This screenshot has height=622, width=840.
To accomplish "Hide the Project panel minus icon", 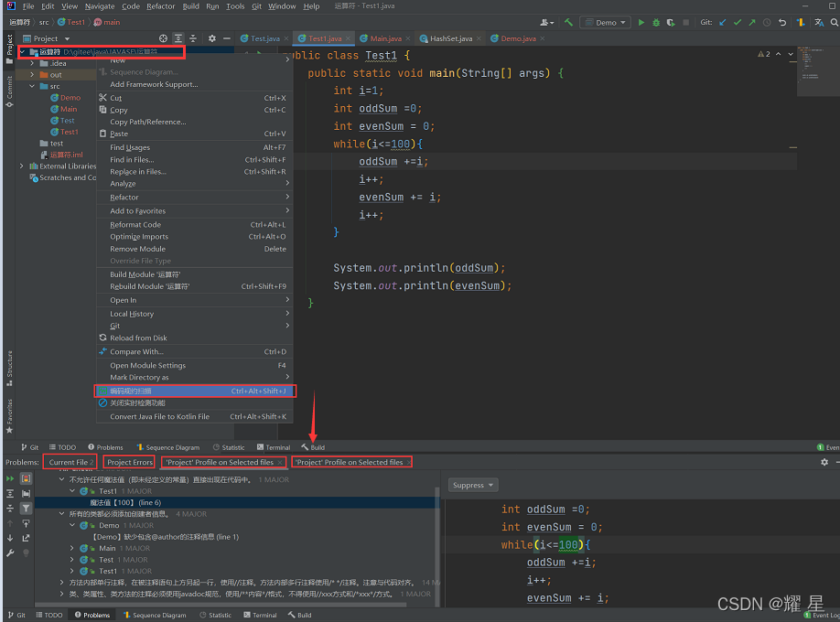I will (x=227, y=38).
